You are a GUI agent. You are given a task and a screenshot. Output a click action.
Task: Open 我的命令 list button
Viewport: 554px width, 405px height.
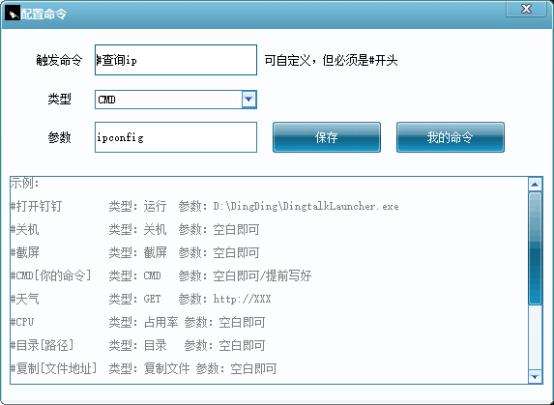click(x=450, y=137)
